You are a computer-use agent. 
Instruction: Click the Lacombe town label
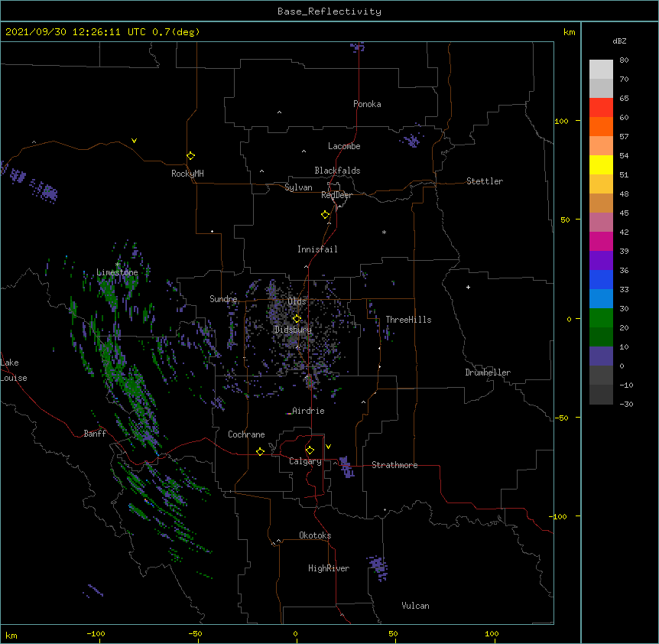pyautogui.click(x=344, y=146)
